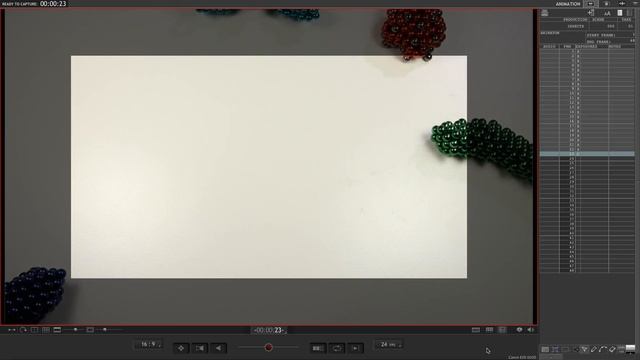Click the PRODUCTION header cell
The width and height of the screenshot is (640, 360).
tap(575, 20)
